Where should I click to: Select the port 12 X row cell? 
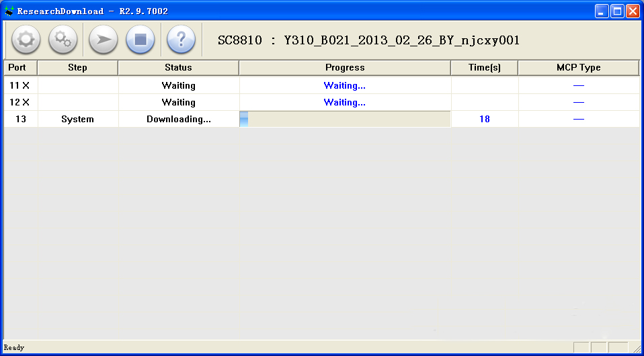(20, 102)
